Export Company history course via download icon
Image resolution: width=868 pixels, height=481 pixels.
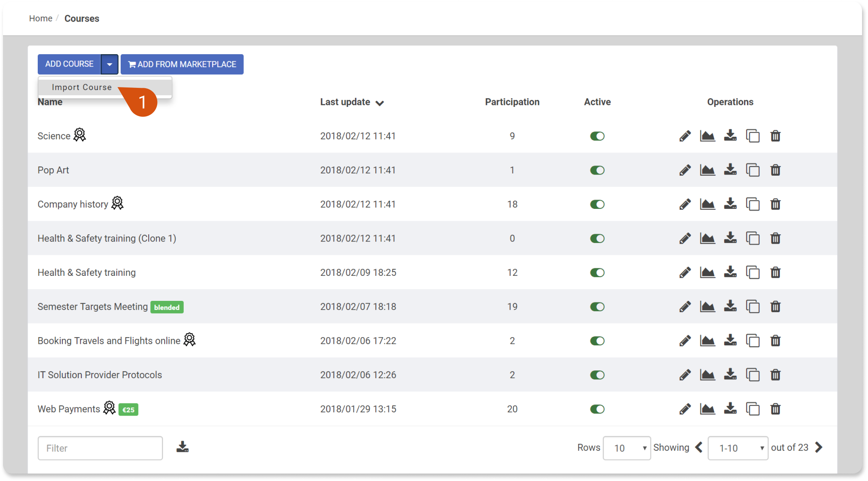(730, 204)
